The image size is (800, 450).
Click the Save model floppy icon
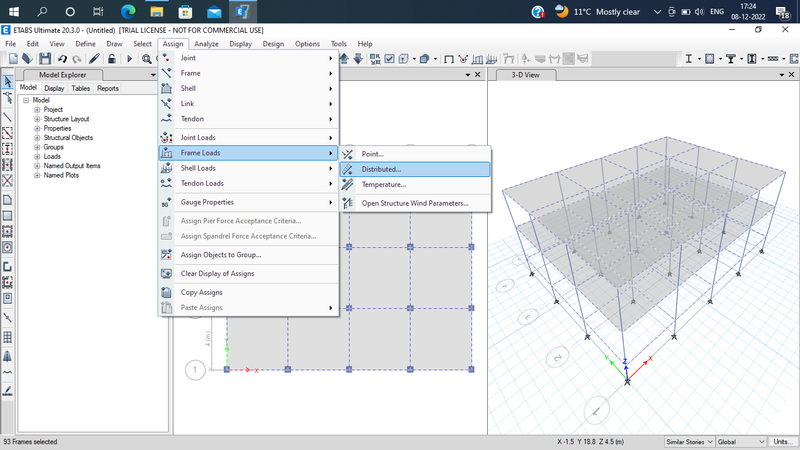tap(45, 59)
